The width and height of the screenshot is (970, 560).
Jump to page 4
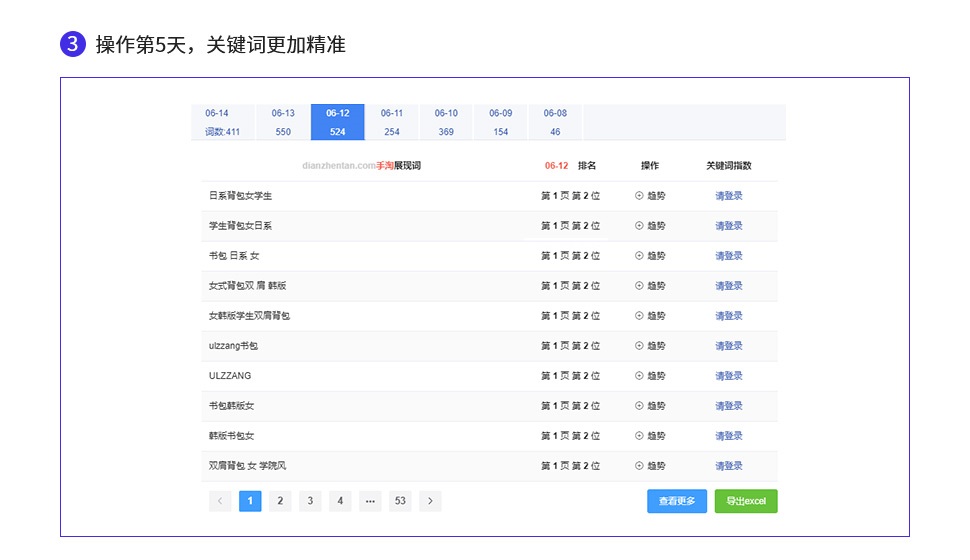(x=340, y=501)
